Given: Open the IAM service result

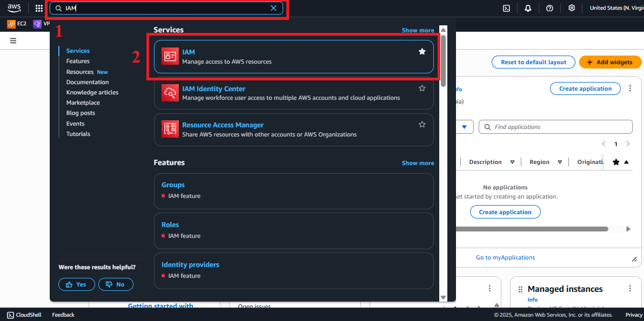Looking at the screenshot, I should tap(294, 57).
